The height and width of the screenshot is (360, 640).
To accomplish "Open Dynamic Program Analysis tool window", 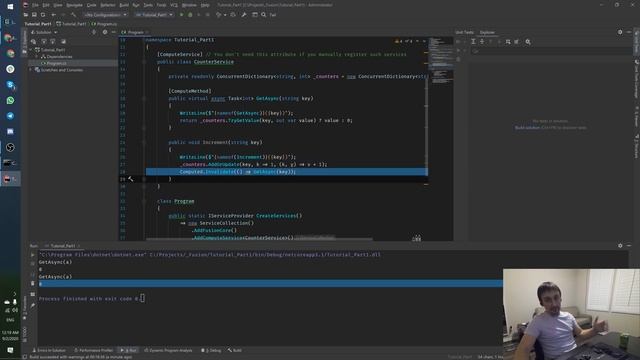I will pyautogui.click(x=168, y=350).
